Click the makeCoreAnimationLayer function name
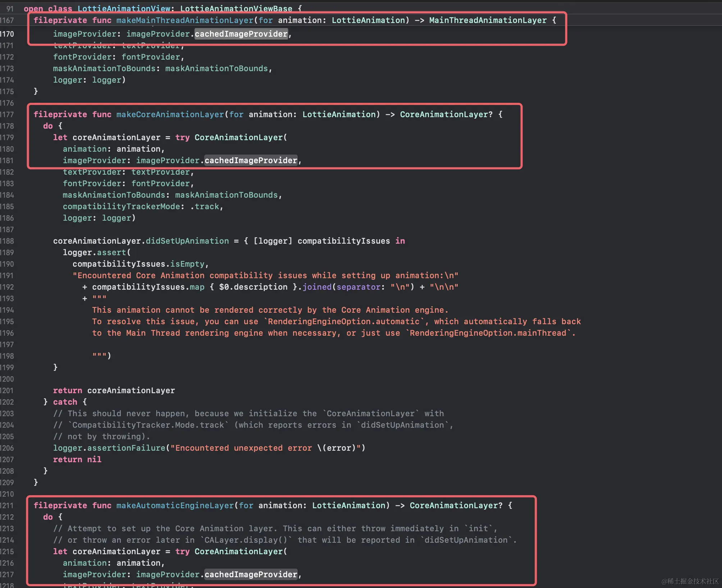The height and width of the screenshot is (588, 722). (x=170, y=115)
